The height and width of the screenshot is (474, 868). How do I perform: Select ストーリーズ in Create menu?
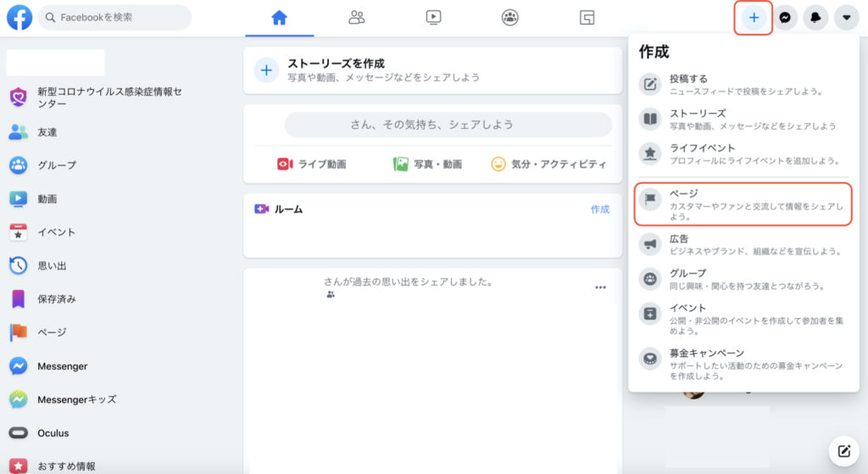coord(743,119)
